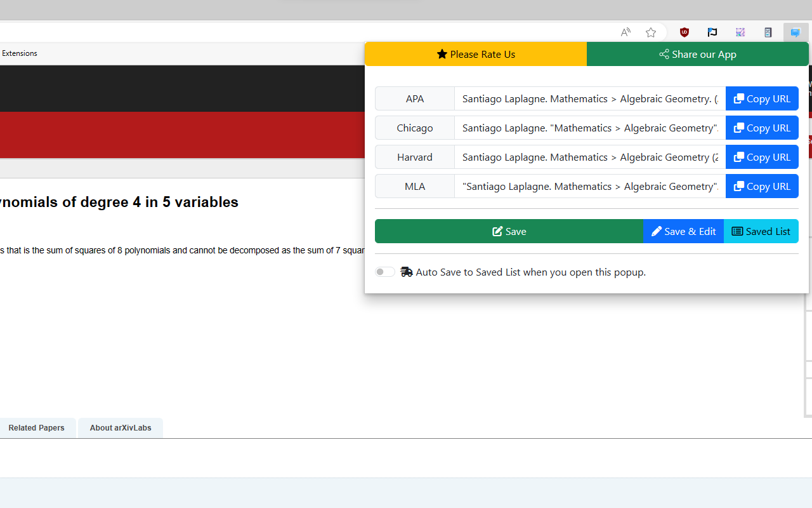Enable Auto Save to Saved List
Image resolution: width=812 pixels, height=508 pixels.
pyautogui.click(x=384, y=271)
